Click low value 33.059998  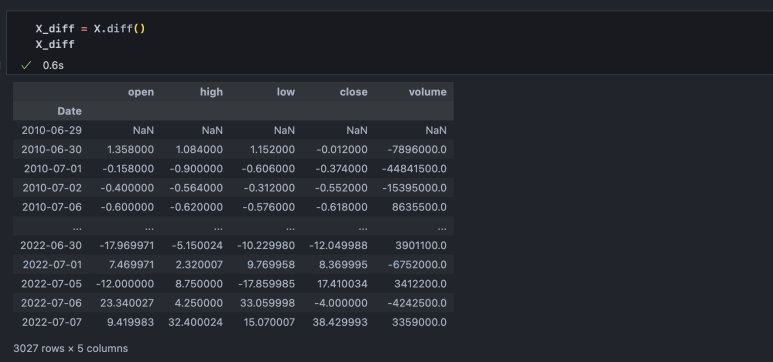pyautogui.click(x=269, y=303)
